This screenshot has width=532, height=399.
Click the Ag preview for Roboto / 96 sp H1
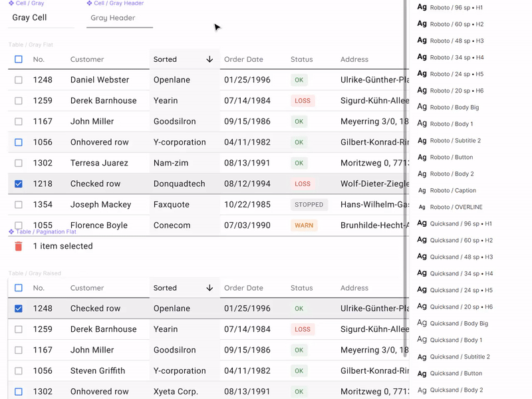tap(422, 7)
